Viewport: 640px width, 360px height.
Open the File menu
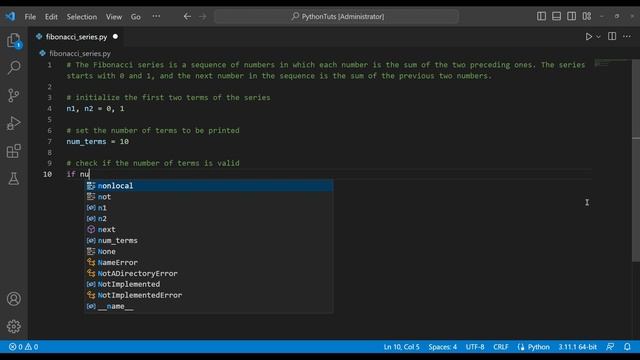pos(30,17)
